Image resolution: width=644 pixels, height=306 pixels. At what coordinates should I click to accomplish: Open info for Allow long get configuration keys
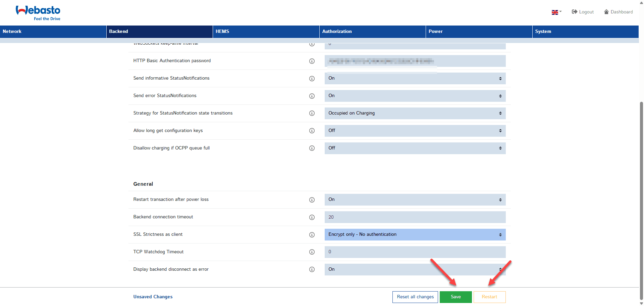click(x=312, y=131)
